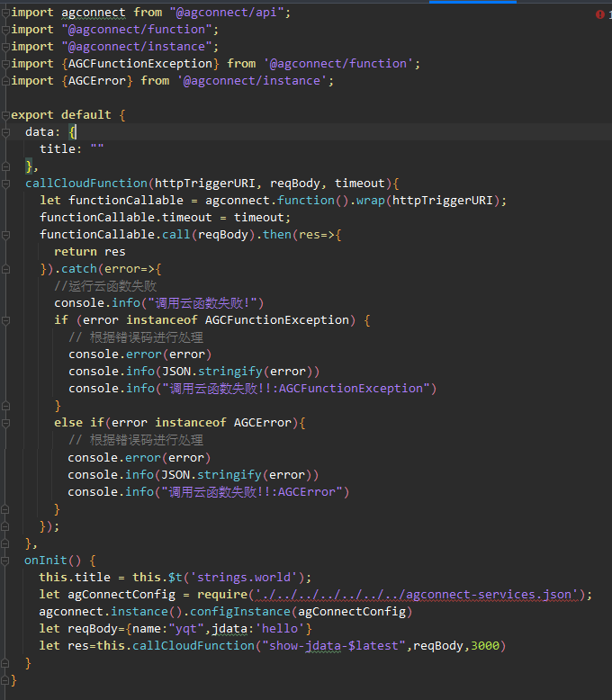Fold the 'data: {' block
The image size is (612, 700).
(5, 132)
